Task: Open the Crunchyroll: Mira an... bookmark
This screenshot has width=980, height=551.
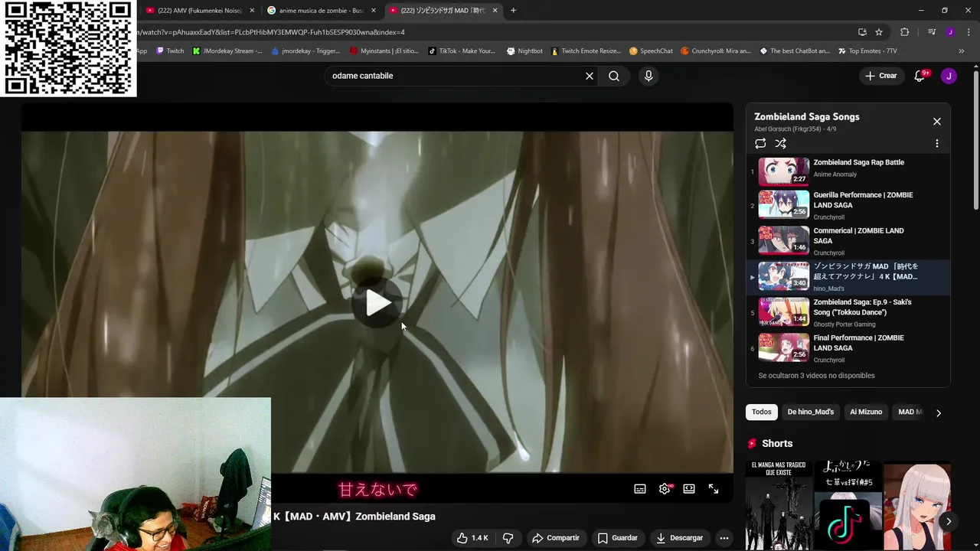Action: tap(716, 51)
